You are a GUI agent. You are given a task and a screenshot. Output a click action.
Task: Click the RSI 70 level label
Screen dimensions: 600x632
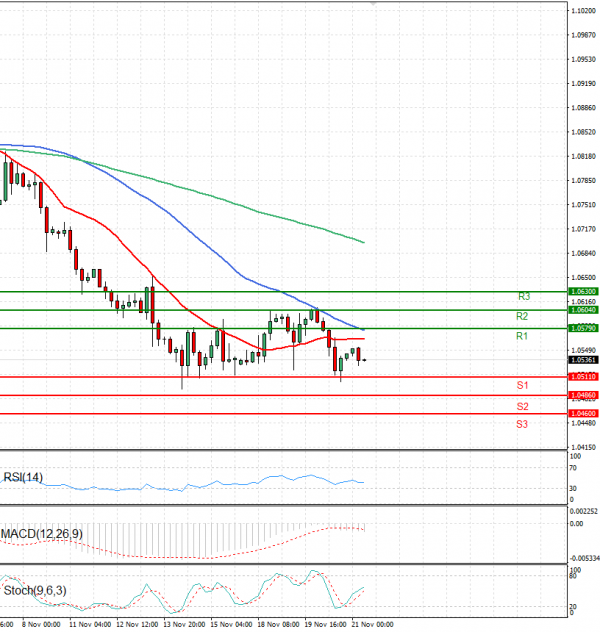click(573, 468)
